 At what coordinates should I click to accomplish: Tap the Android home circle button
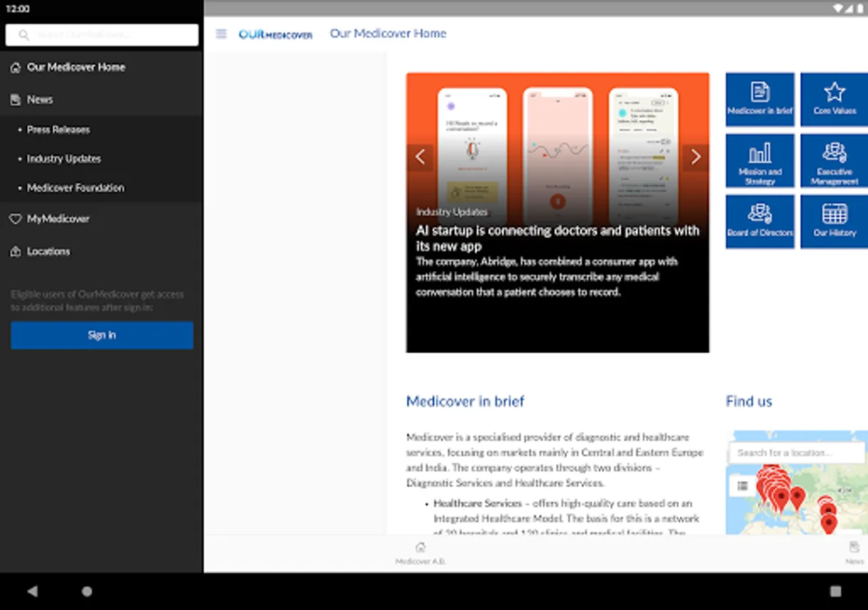(87, 591)
